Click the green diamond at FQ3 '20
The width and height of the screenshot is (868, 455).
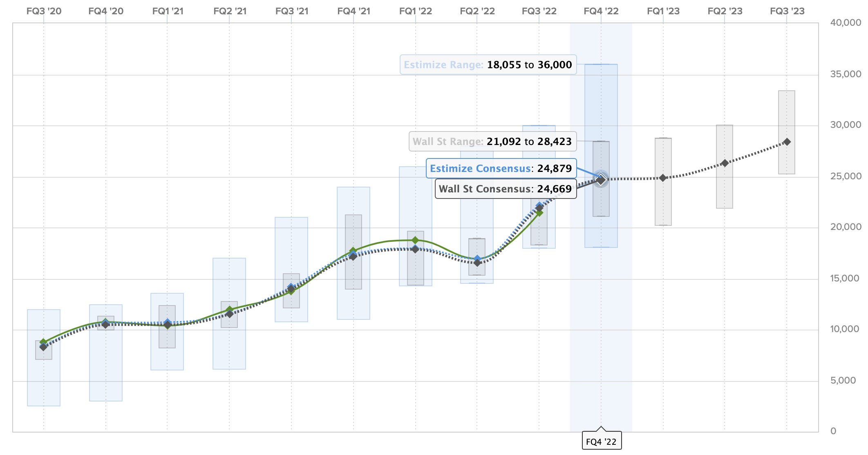(43, 341)
